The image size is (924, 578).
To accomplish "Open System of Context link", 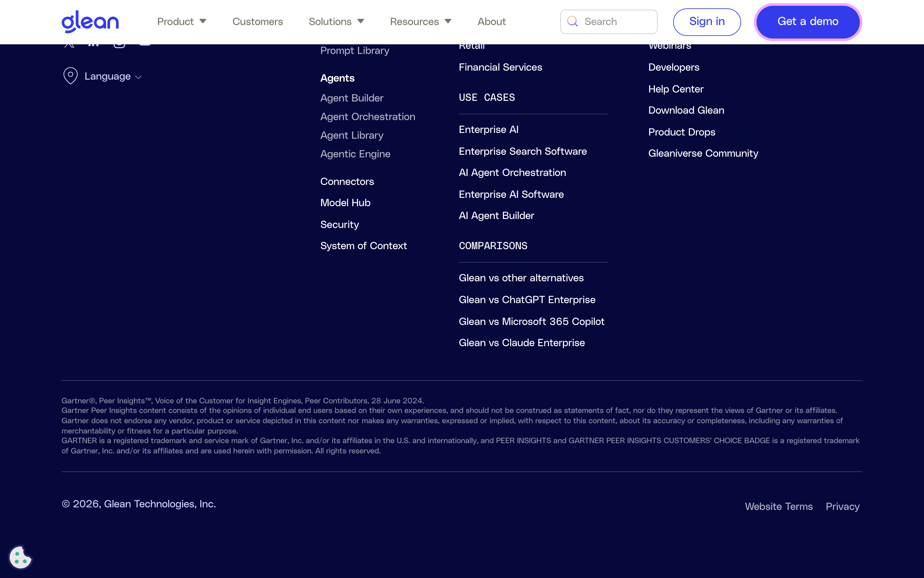I will (x=364, y=246).
